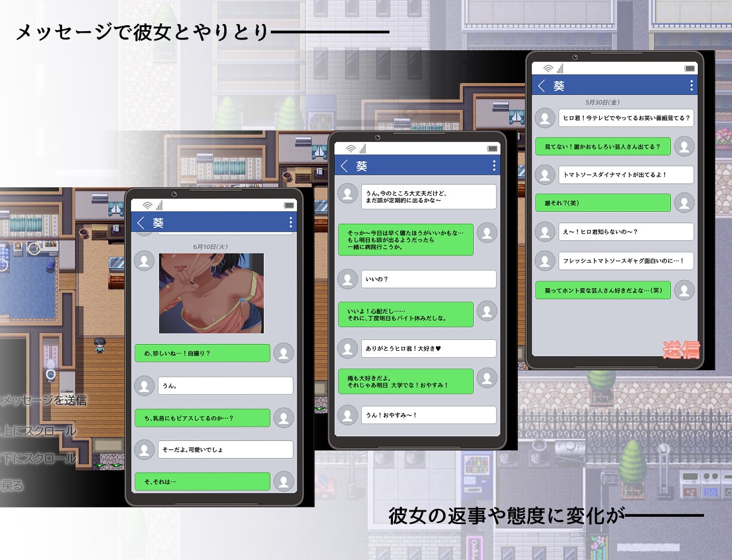This screenshot has height=560, width=732.
Task: Click message ち、乳首にもピアスしてるのか…？
Action: (203, 418)
